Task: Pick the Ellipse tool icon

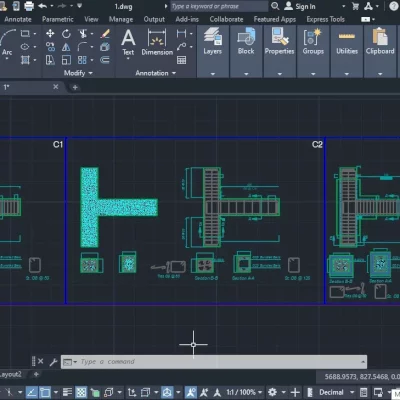Action: tap(25, 47)
